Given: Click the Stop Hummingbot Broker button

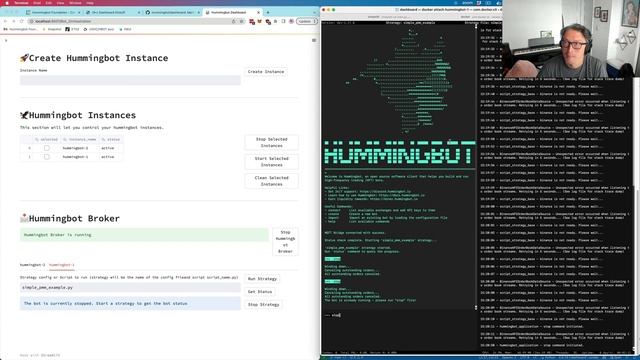Looking at the screenshot, I should [285, 242].
